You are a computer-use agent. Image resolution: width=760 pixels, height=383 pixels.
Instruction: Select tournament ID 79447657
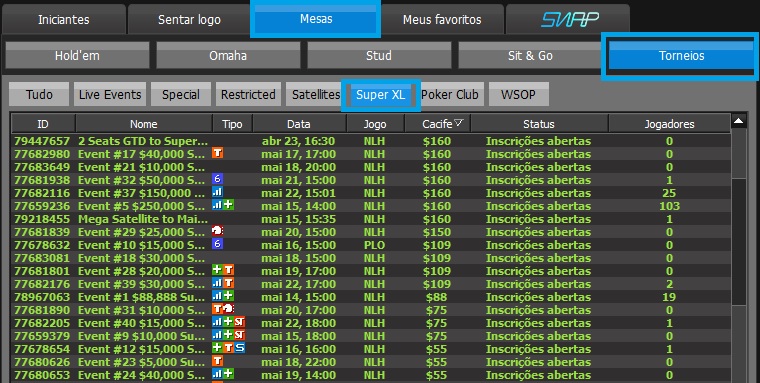42,141
